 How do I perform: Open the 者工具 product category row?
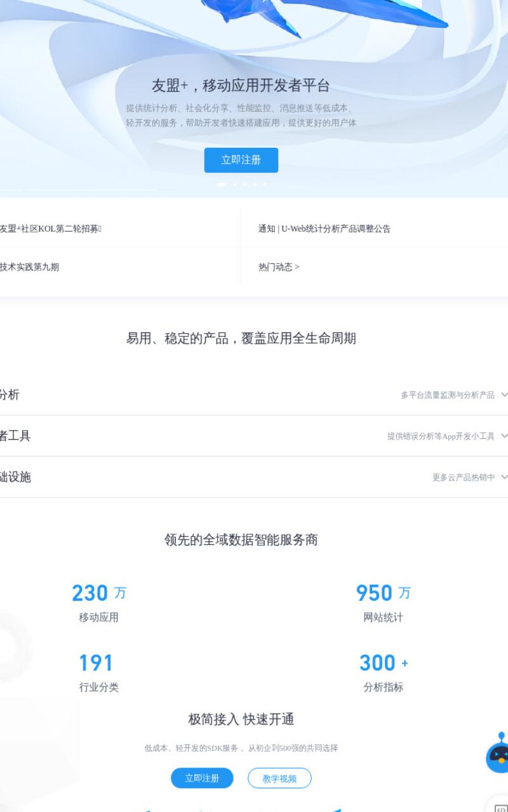254,436
